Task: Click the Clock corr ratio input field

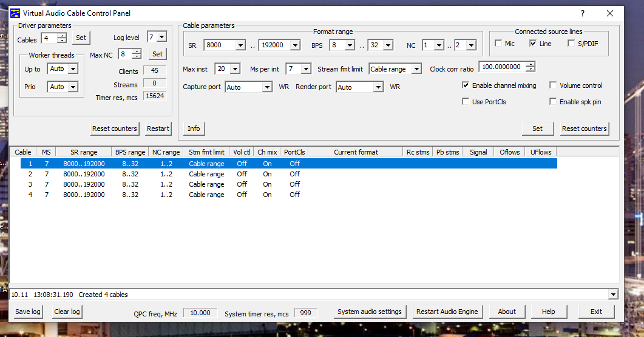Action: click(x=502, y=67)
